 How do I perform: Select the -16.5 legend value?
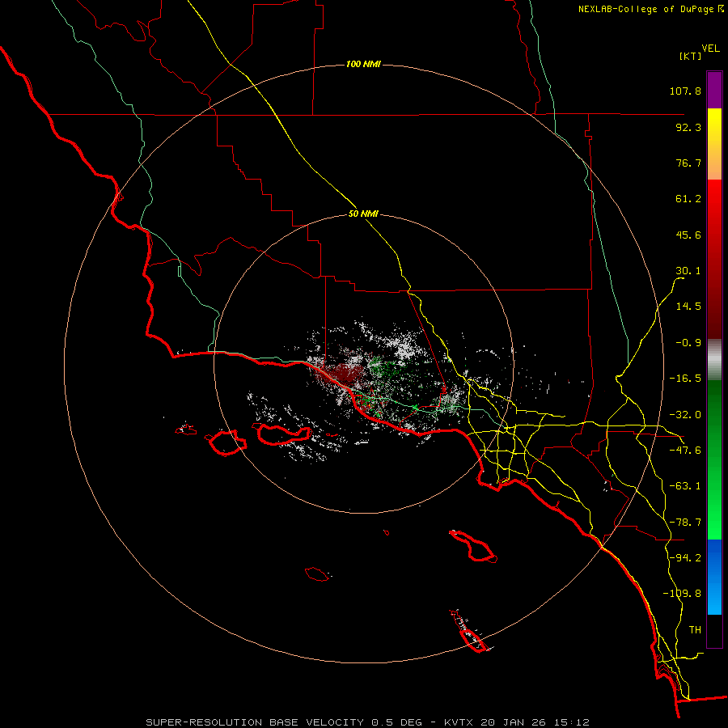tap(685, 379)
